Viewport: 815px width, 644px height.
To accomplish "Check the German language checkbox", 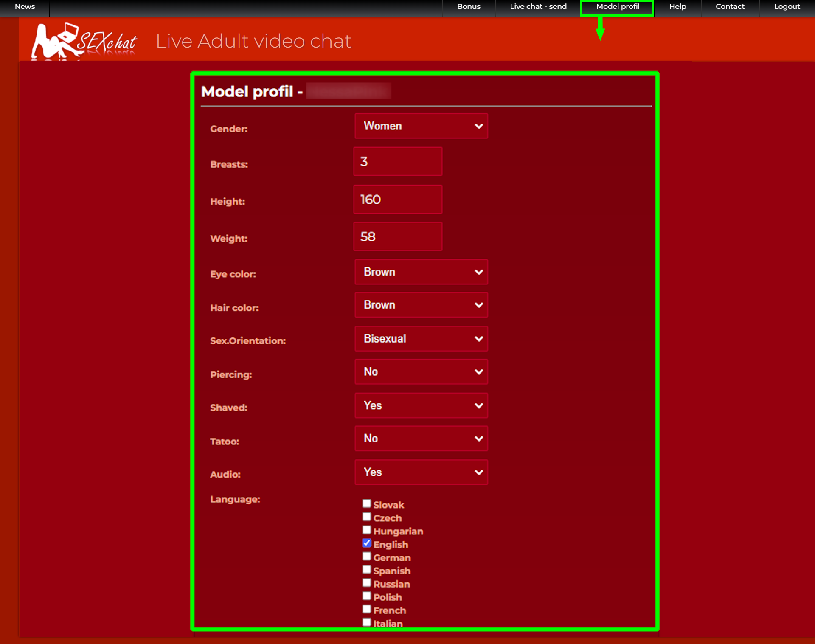I will [367, 557].
